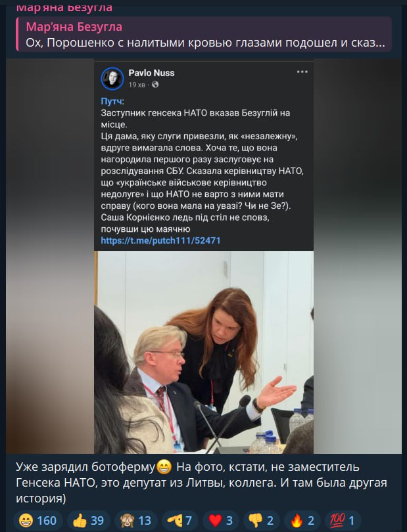Add a thumbs down reaction
407x532 pixels.
(x=261, y=520)
